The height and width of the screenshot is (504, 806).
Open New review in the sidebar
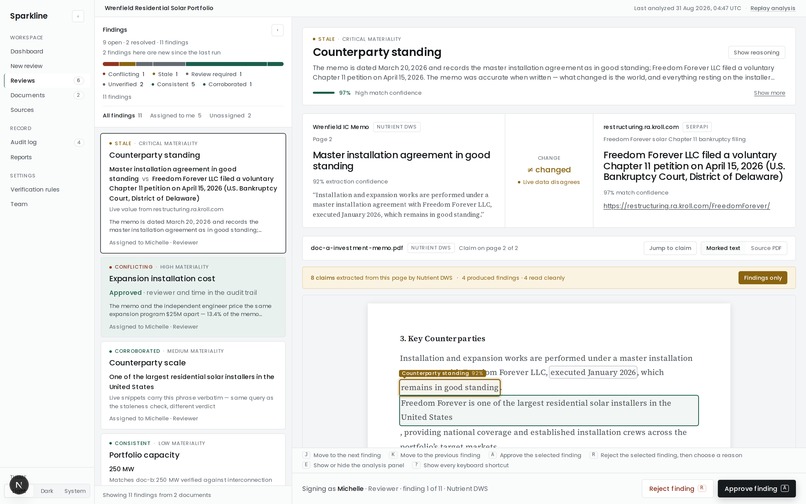(47, 66)
